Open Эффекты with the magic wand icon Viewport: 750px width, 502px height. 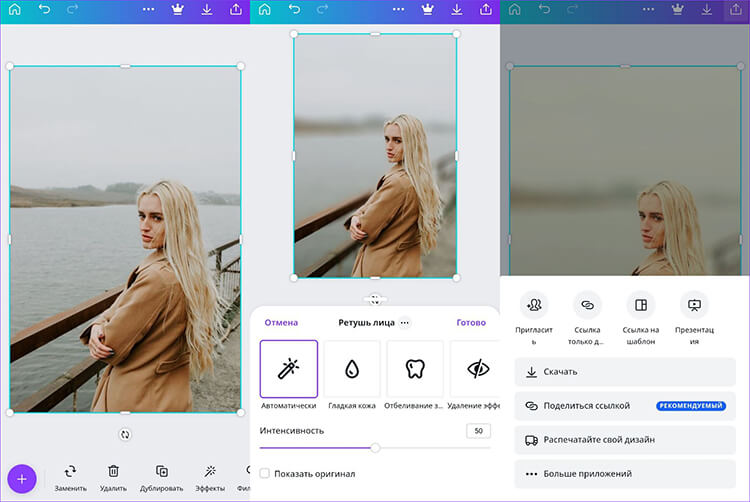click(x=210, y=478)
